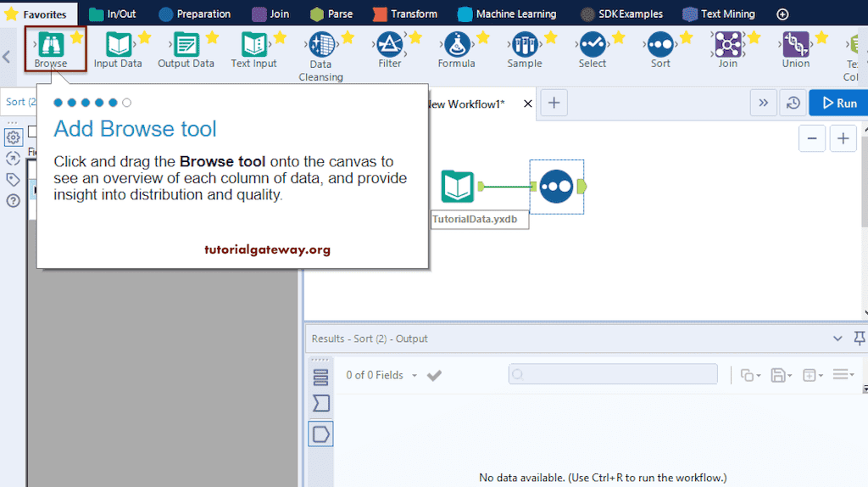
Task: Toggle favorite star on Input Data
Action: tap(144, 37)
